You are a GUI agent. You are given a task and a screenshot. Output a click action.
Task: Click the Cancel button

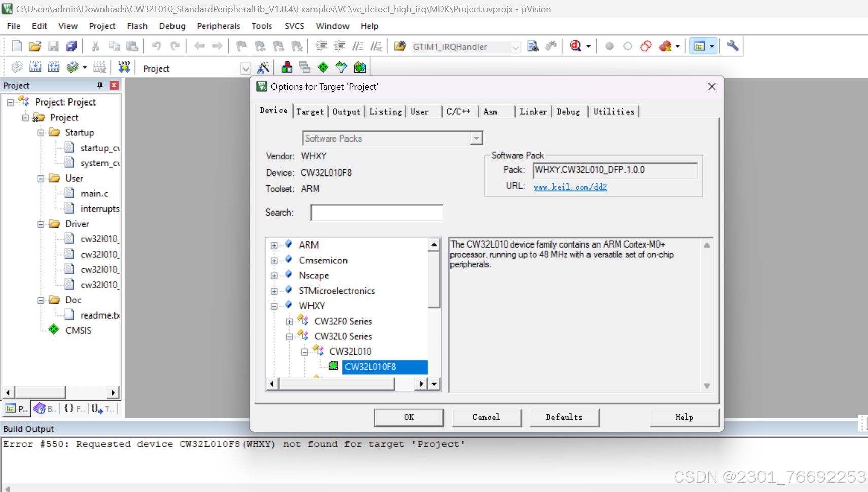click(x=487, y=417)
